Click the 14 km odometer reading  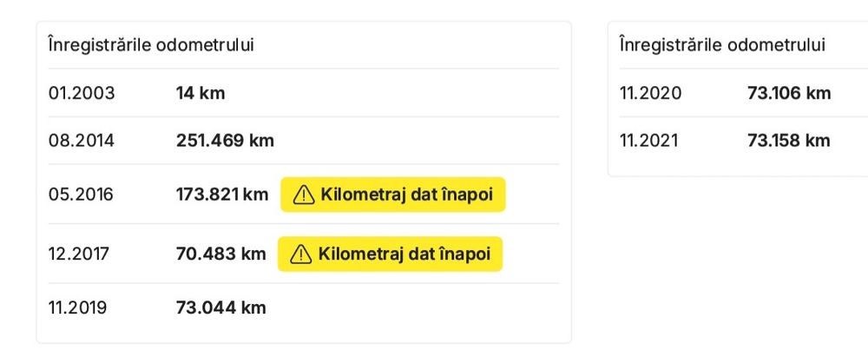coord(201,93)
